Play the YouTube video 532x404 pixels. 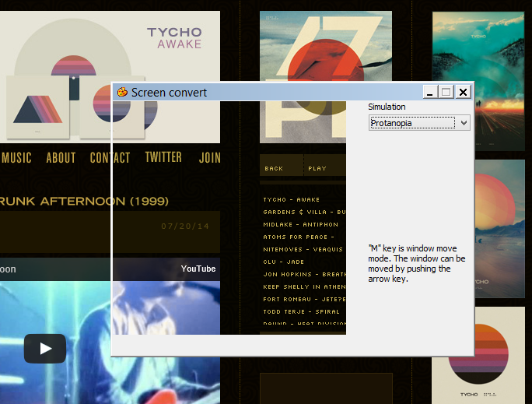point(45,348)
